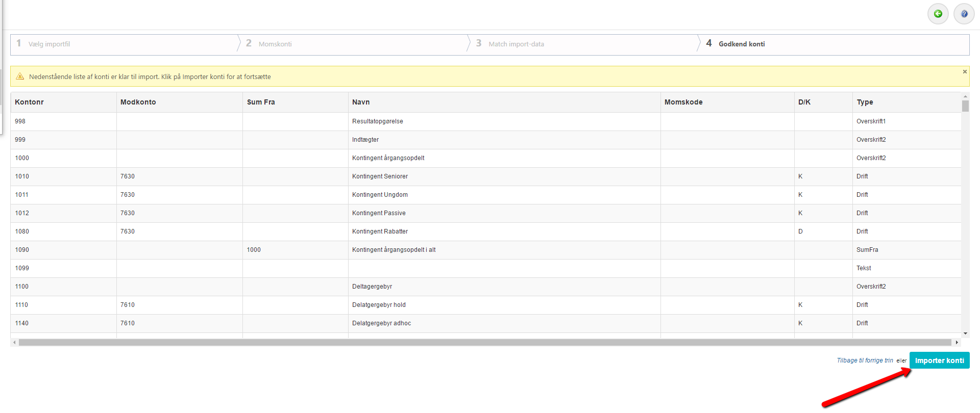The width and height of the screenshot is (980, 413).
Task: Click the Momskode column header
Action: (683, 102)
